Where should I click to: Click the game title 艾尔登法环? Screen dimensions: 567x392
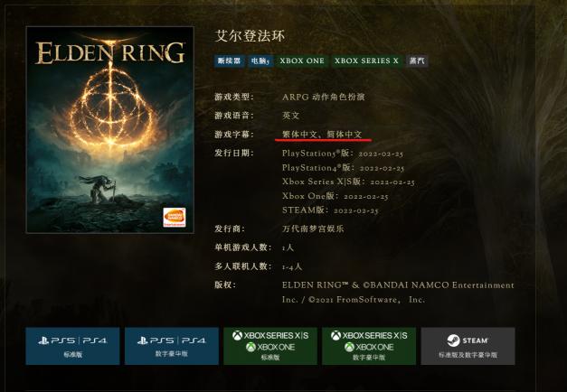[250, 36]
